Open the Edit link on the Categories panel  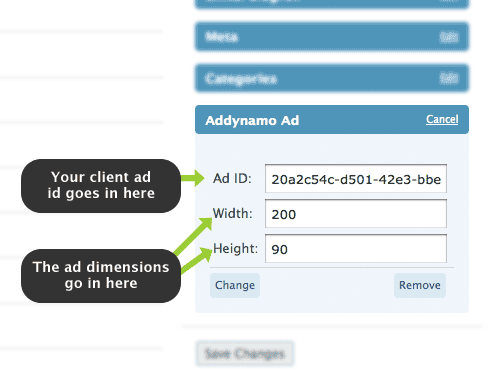449,78
